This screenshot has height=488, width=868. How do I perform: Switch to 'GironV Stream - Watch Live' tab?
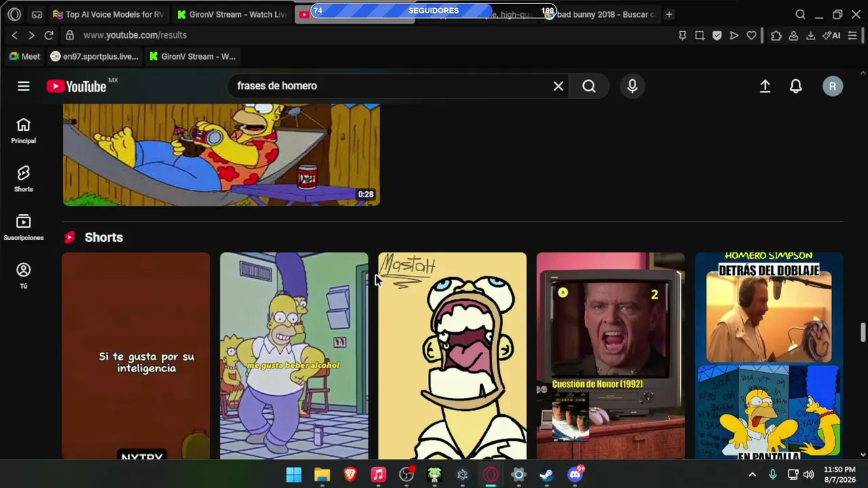pyautogui.click(x=232, y=14)
